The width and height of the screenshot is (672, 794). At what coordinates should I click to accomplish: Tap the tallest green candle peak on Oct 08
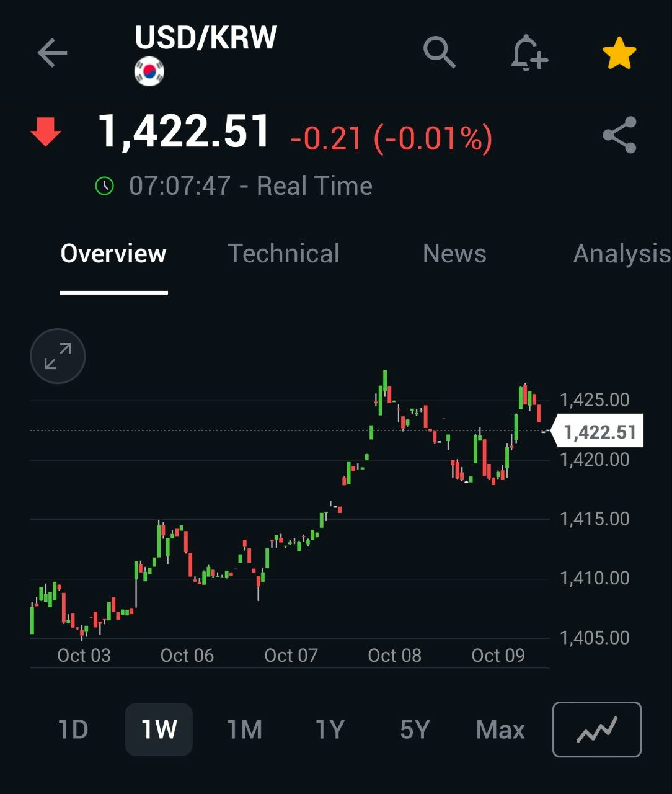pyautogui.click(x=385, y=380)
